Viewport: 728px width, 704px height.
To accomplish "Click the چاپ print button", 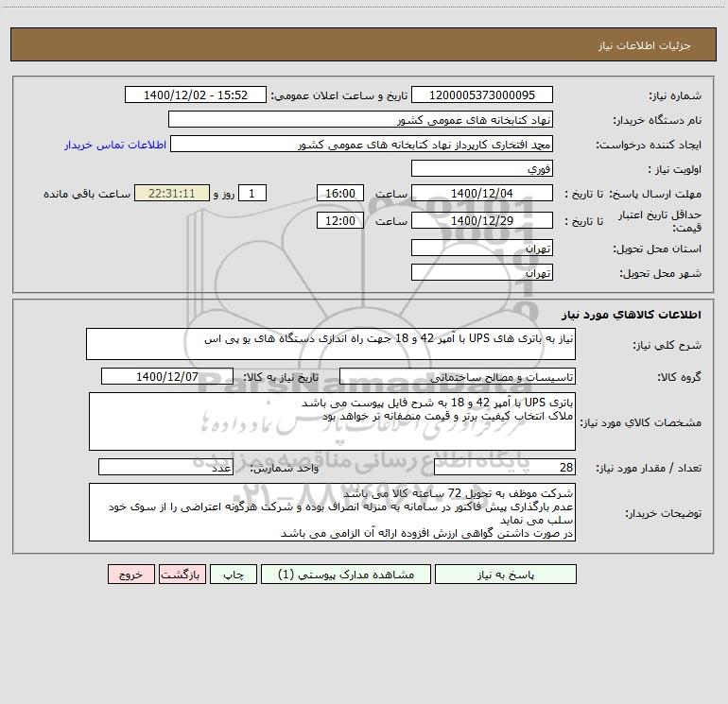I will click(x=234, y=575).
